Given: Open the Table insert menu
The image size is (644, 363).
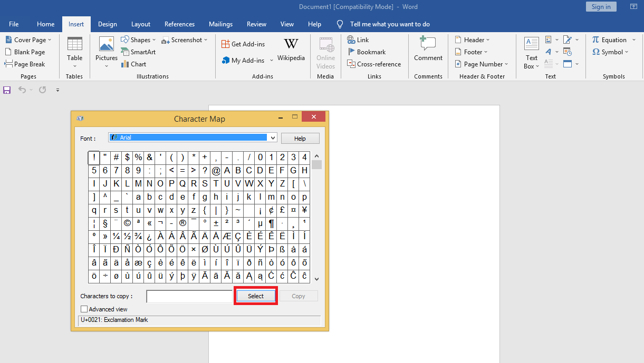Looking at the screenshot, I should point(74,53).
